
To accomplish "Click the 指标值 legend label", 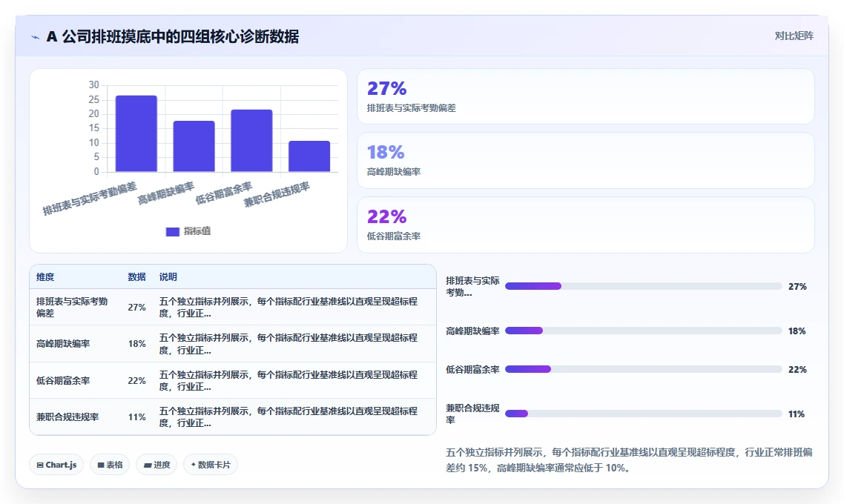I will (x=197, y=231).
